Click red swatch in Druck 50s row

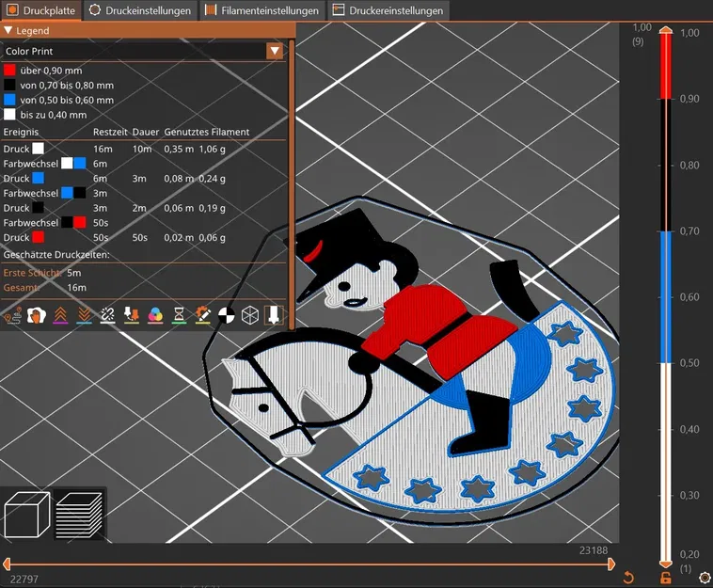coord(39,237)
